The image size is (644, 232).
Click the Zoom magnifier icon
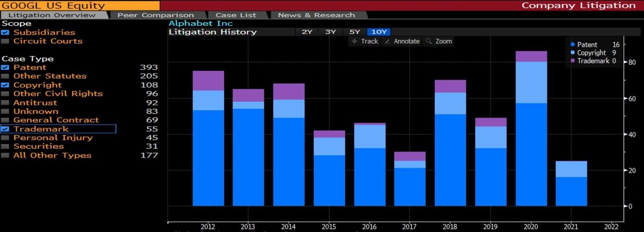[x=429, y=41]
